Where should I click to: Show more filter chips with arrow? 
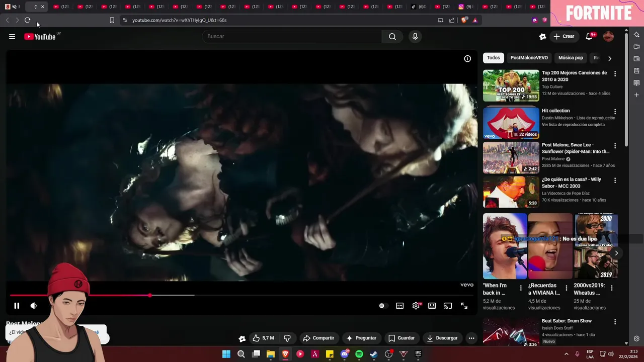coord(610,58)
